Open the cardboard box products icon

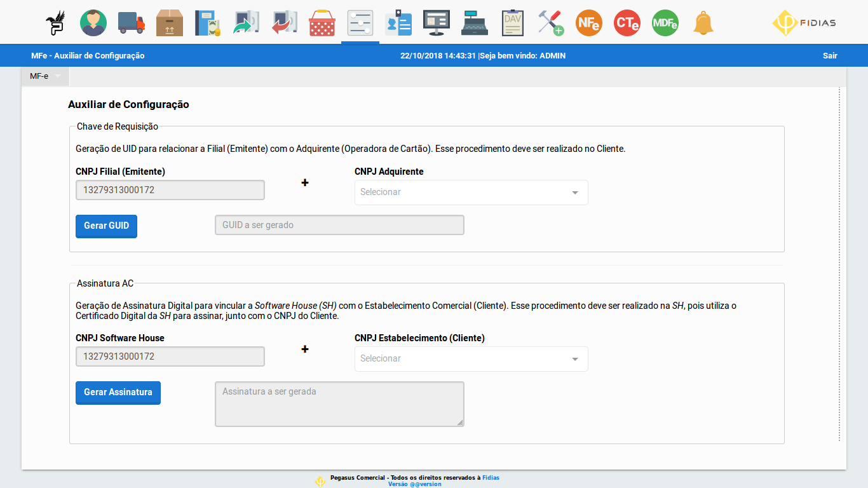click(x=170, y=23)
